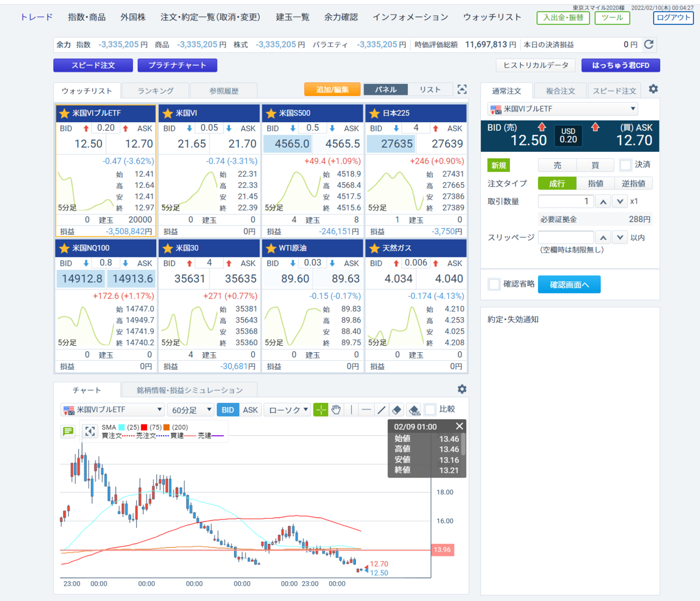The image size is (700, 601).
Task: Click the refresh icon beside 本日の決済損益
Action: click(x=649, y=45)
